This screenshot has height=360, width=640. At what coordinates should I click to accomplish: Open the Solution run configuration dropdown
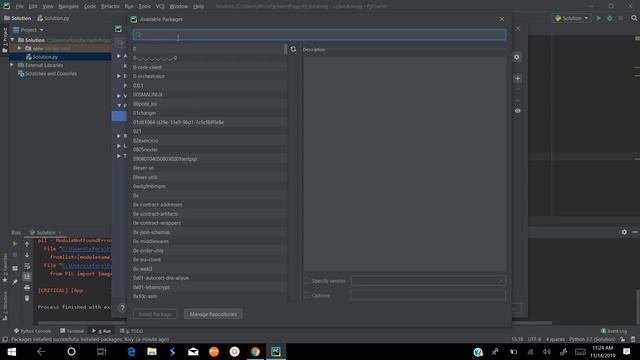point(572,18)
